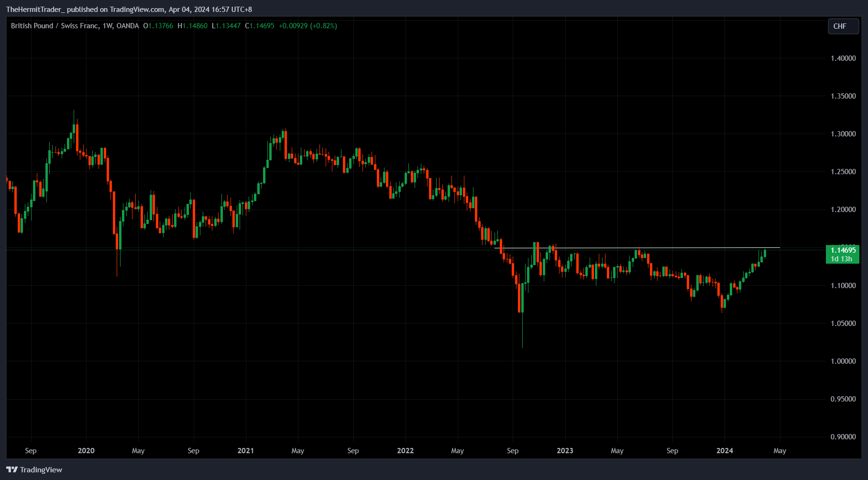Click the TheHermitTrader_ username link

(x=35, y=9)
